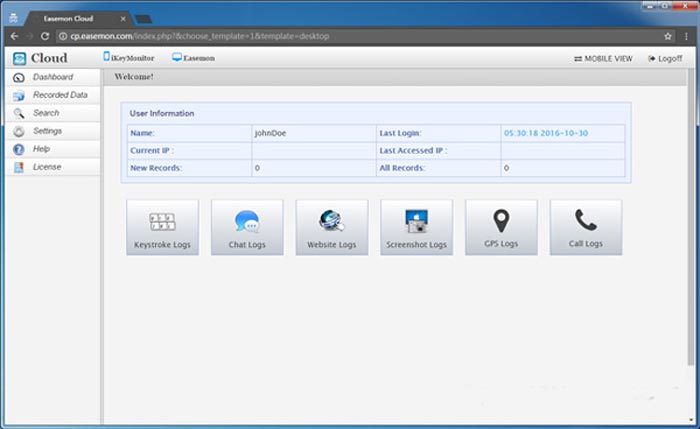Click the All Records label

(x=402, y=168)
